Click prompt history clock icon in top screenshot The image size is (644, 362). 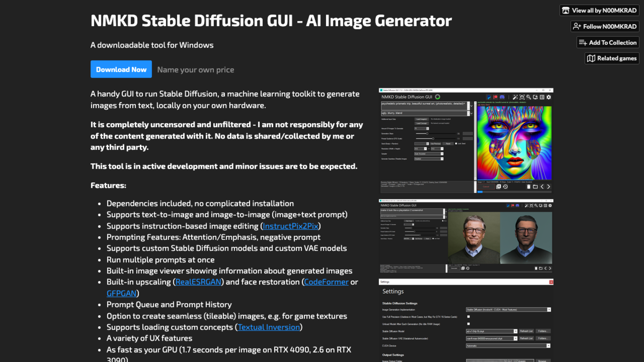[505, 187]
